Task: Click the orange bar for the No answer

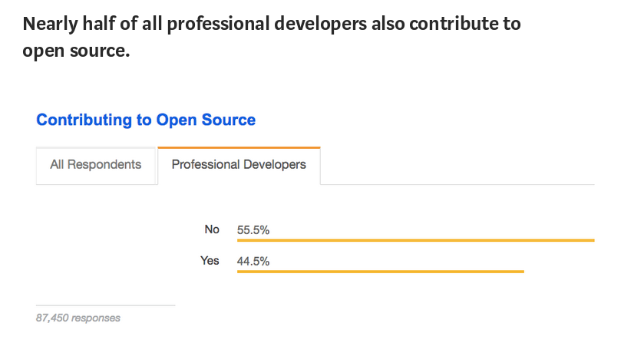Action: (415, 240)
